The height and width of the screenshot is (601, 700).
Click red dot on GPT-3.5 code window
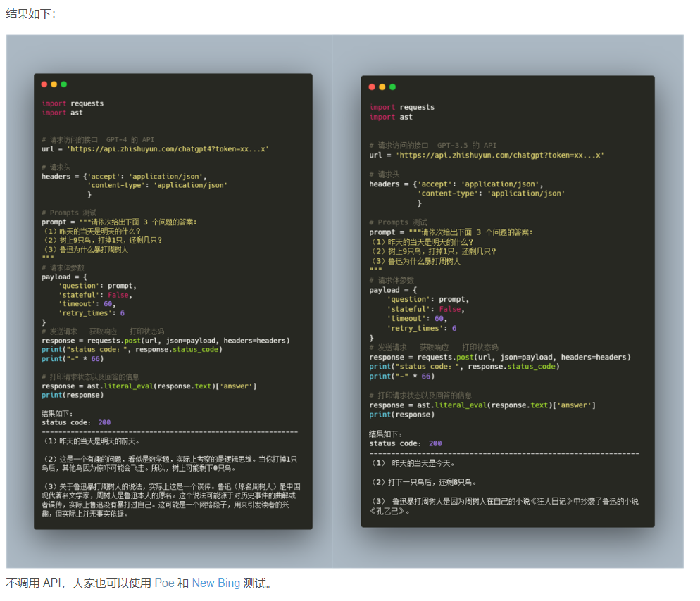coord(373,87)
